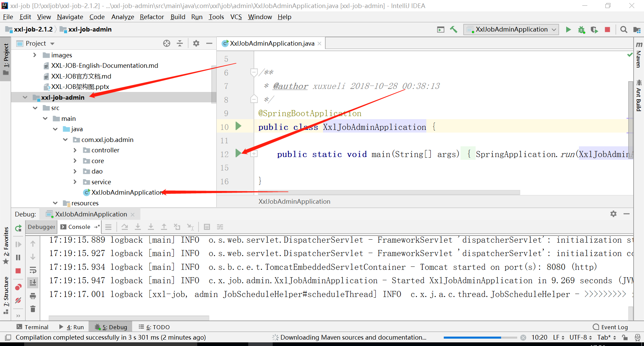Click the Evaluate Expression calculator icon
Image resolution: width=644 pixels, height=346 pixels.
click(207, 227)
